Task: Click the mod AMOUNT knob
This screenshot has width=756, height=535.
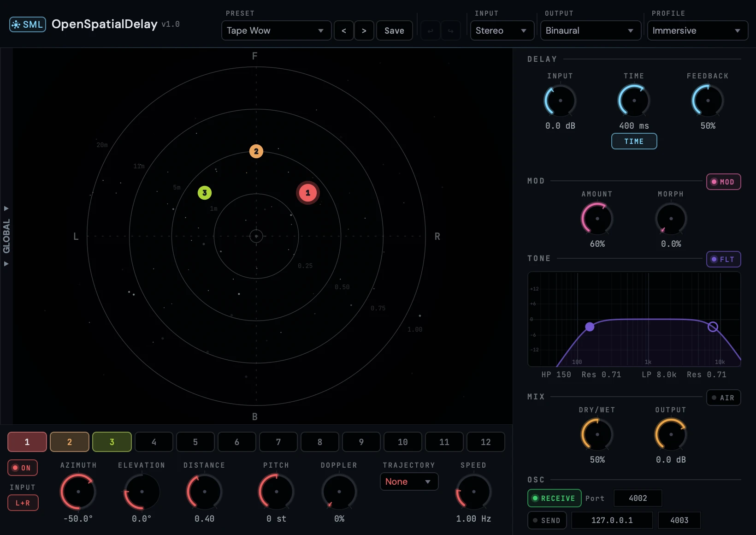Action: tap(597, 218)
